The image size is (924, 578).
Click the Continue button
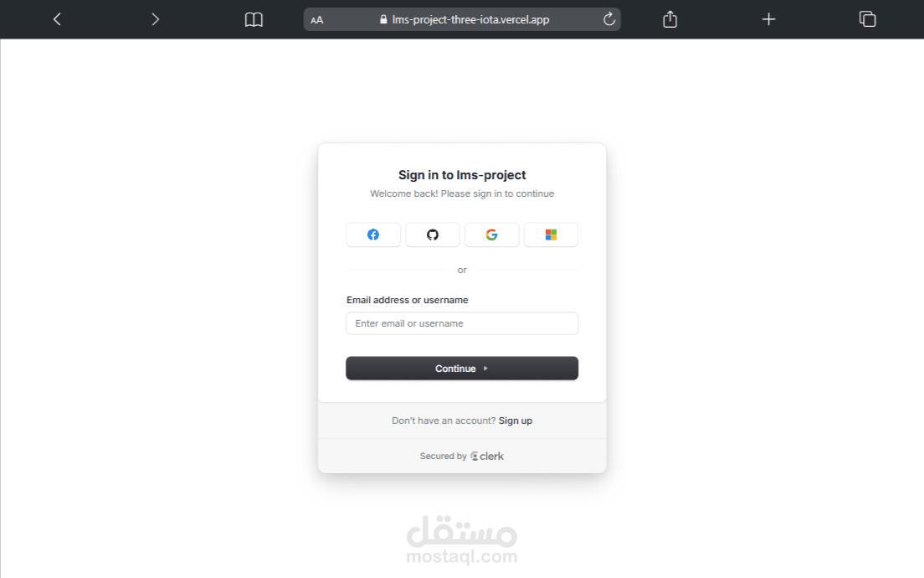tap(462, 368)
